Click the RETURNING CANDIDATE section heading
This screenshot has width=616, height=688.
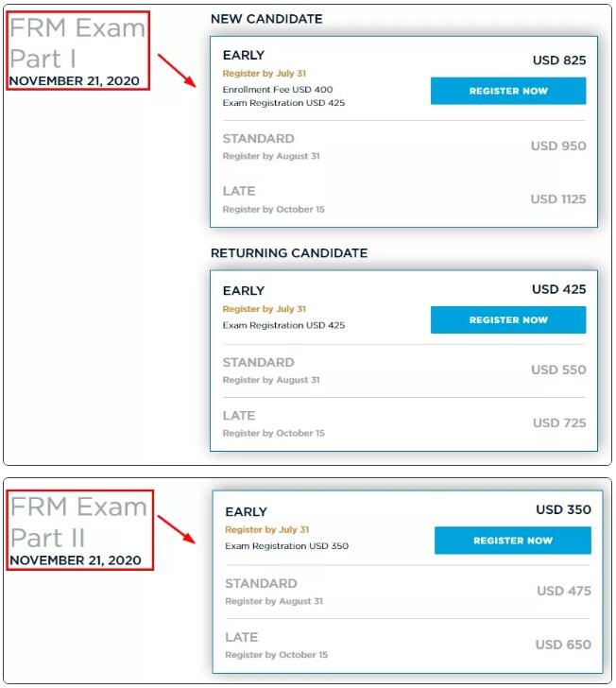pyautogui.click(x=289, y=253)
